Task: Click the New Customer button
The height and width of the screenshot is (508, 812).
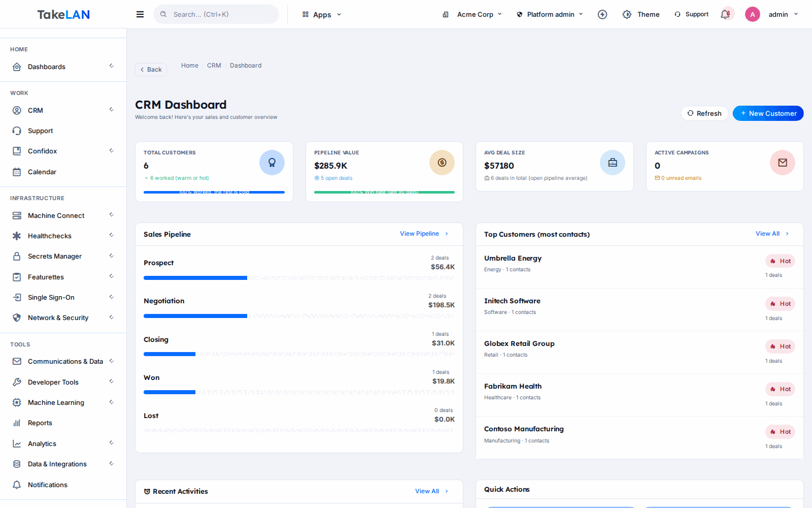Action: coord(768,113)
